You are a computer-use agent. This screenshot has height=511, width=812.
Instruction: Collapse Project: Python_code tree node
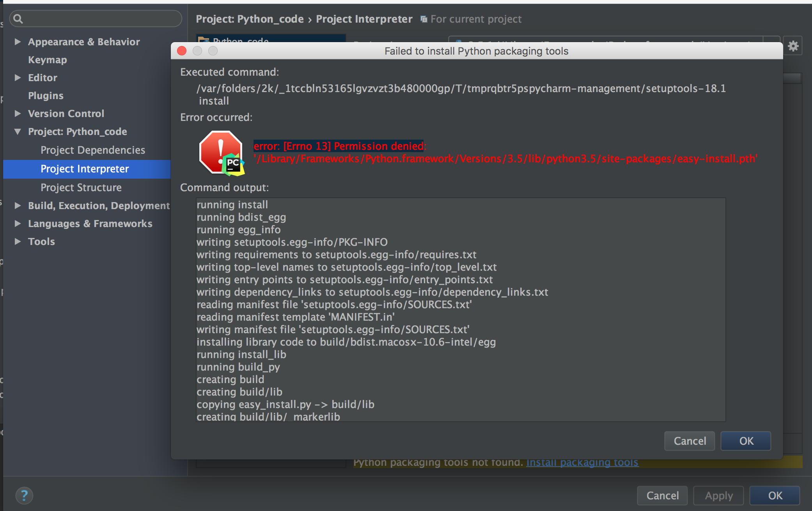point(18,131)
